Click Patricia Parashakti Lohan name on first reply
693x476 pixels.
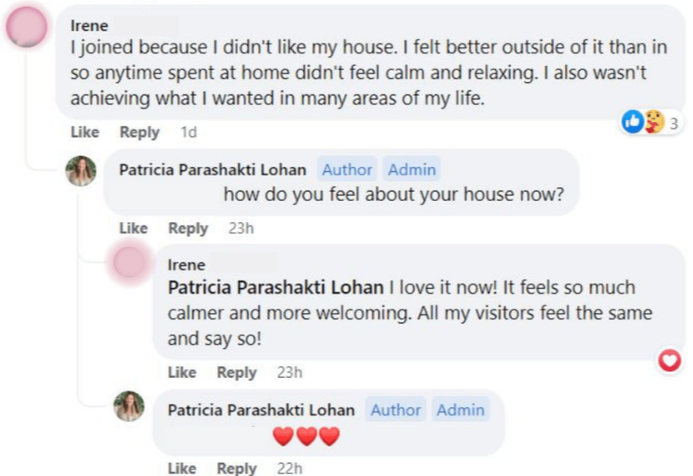point(213,170)
